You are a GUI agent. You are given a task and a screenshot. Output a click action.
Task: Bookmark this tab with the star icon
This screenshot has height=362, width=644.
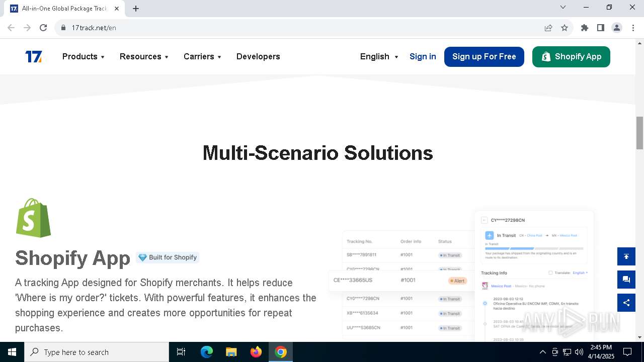click(565, 28)
